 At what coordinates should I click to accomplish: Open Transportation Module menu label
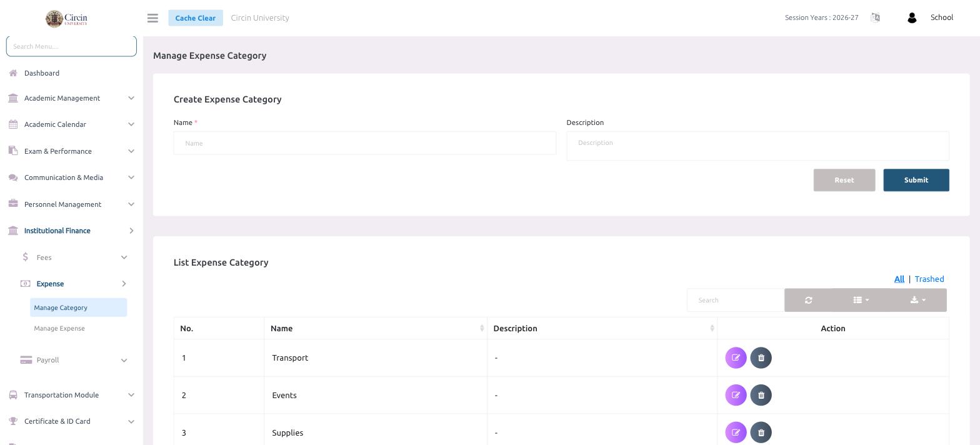61,395
